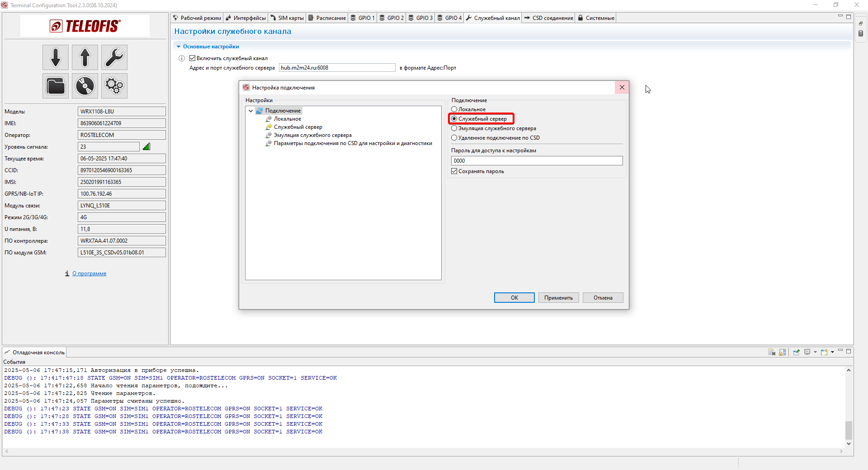The height and width of the screenshot is (470, 868).
Task: Open the display console dropdown arrow
Action: (815, 352)
